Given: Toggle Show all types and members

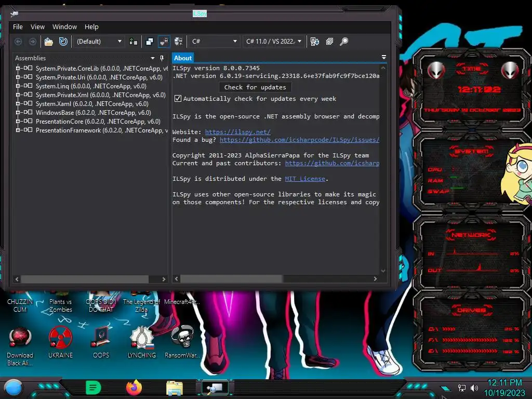Looking at the screenshot, I should click(179, 42).
